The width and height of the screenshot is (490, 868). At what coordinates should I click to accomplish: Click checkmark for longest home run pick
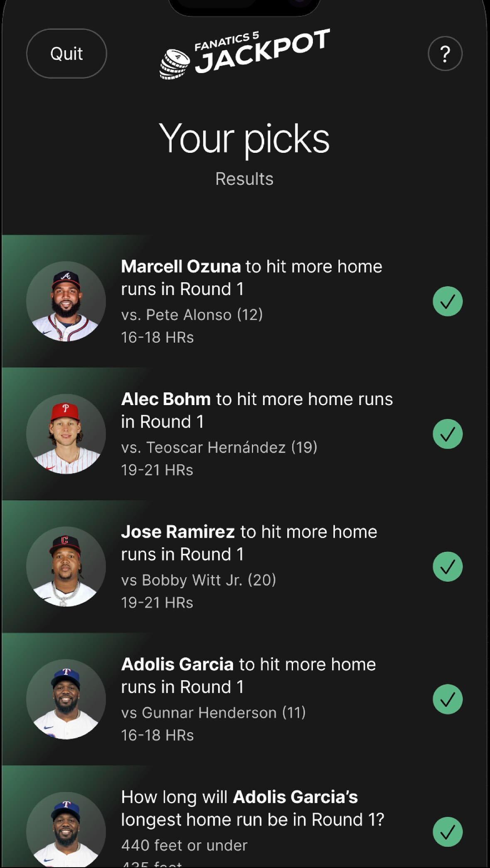point(448,832)
